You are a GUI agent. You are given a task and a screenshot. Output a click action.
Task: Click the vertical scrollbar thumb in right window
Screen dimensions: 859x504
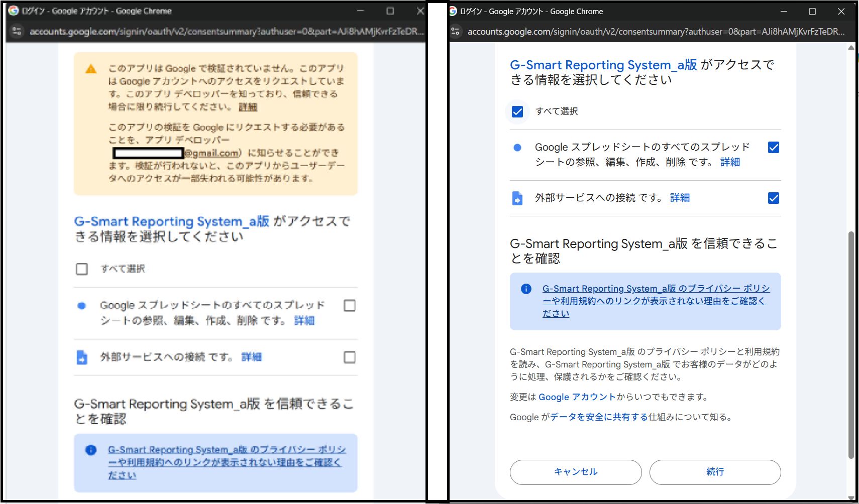tap(851, 345)
